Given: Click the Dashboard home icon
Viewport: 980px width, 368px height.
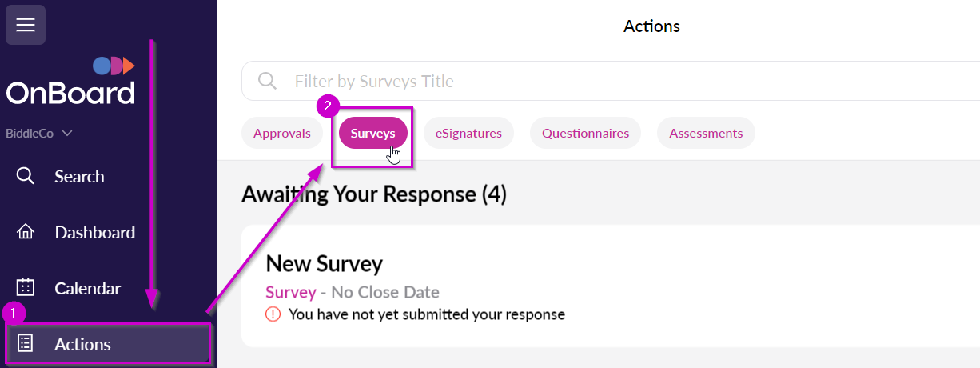Looking at the screenshot, I should 26,232.
